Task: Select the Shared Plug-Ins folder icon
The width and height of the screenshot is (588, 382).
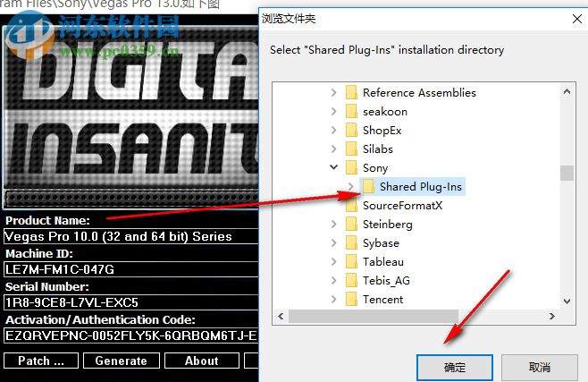Action: point(368,186)
